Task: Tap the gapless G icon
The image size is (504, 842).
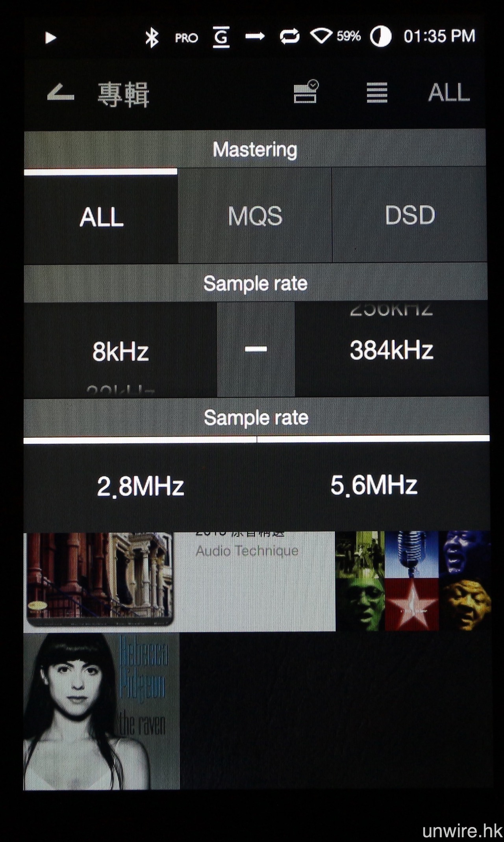Action: pos(221,38)
